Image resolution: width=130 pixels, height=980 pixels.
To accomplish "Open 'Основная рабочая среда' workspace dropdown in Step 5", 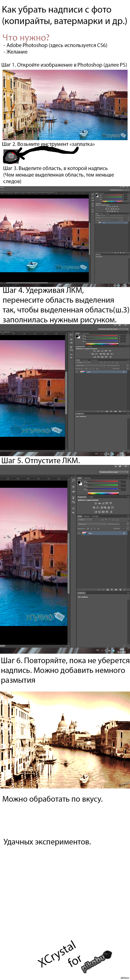I will 113,472.
